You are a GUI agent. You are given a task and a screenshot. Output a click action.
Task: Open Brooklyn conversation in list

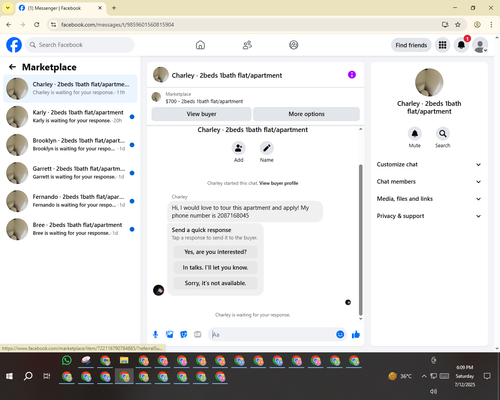pos(70,145)
